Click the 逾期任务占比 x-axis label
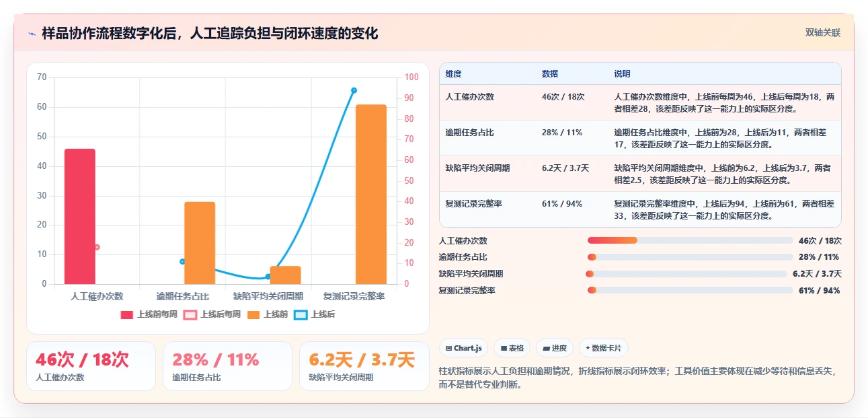This screenshot has width=868, height=418. click(182, 296)
